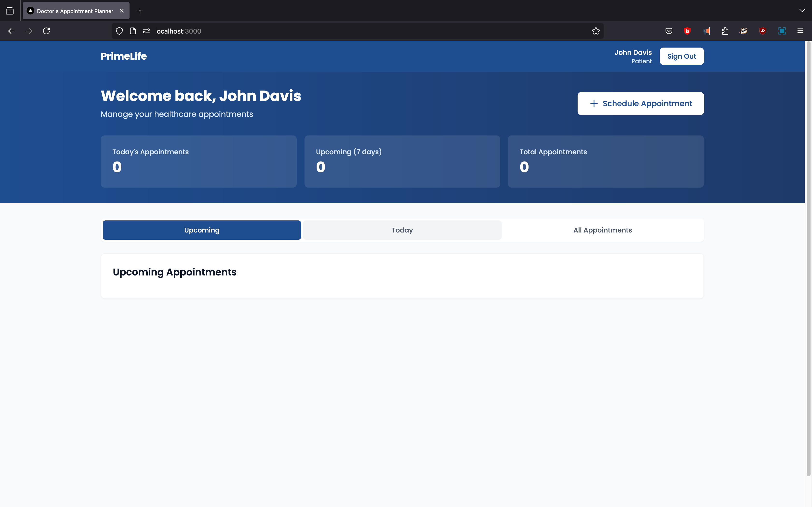Click the browser back arrow
Image resolution: width=812 pixels, height=507 pixels.
[12, 31]
